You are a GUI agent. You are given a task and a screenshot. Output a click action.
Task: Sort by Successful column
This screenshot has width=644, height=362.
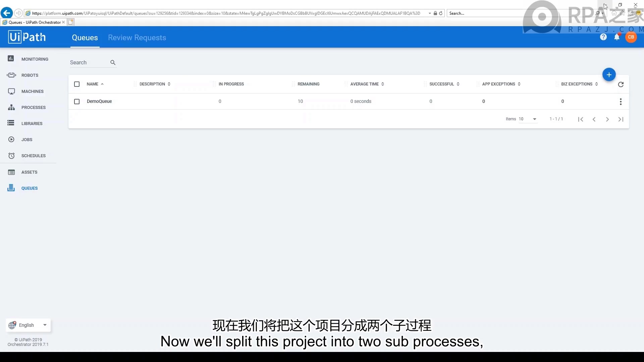[x=444, y=84]
